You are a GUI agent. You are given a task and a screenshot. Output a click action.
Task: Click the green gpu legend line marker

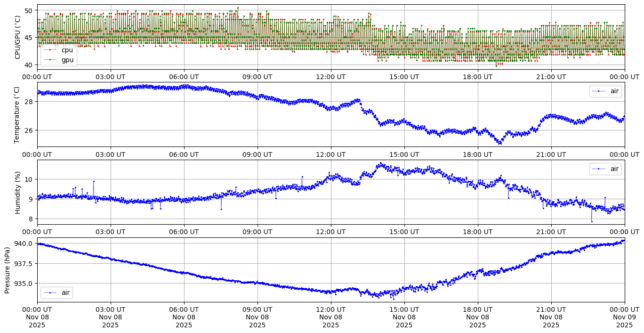(x=50, y=60)
